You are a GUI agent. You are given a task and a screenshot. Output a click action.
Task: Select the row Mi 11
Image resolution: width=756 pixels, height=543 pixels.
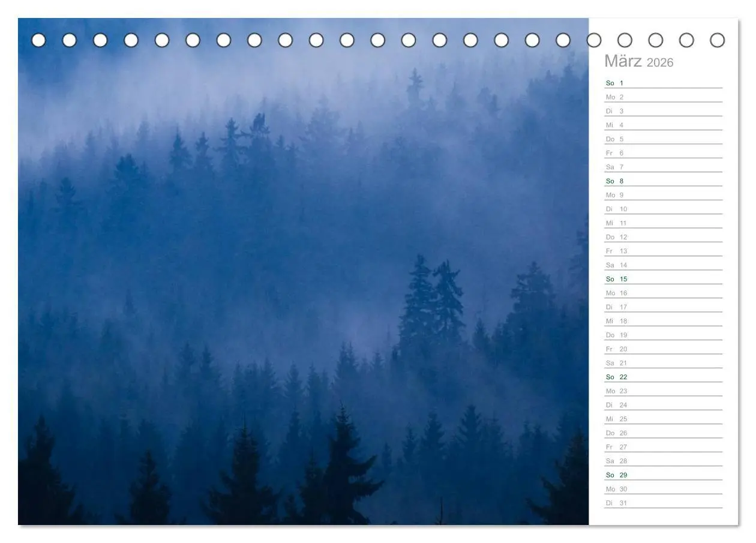click(x=663, y=223)
